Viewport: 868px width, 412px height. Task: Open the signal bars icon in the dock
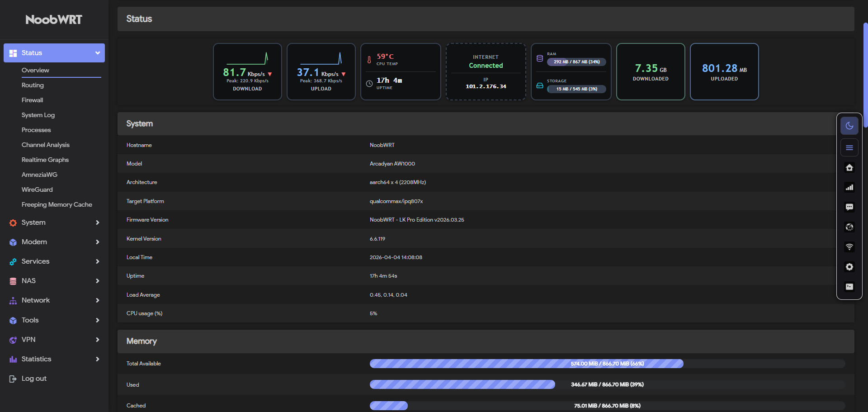point(849,187)
